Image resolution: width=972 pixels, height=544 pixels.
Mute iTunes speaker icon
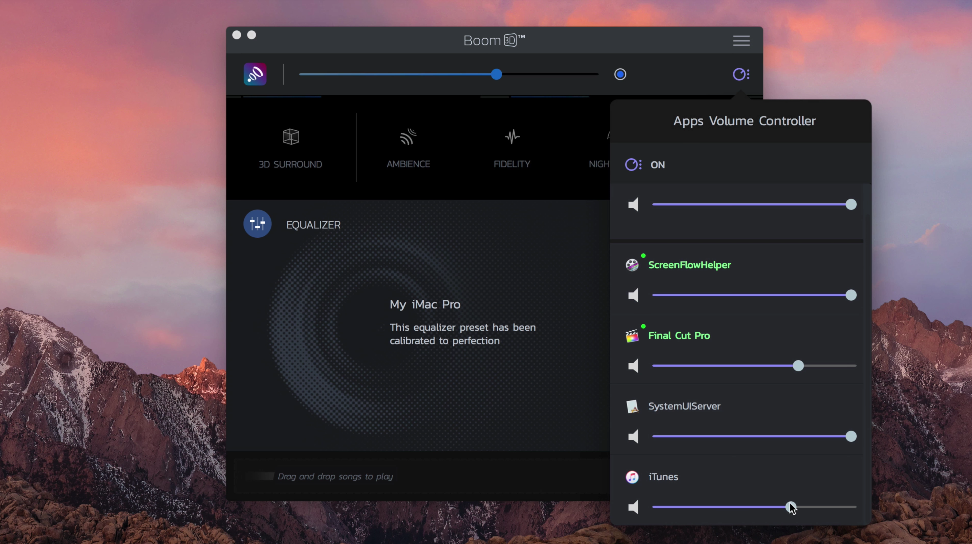[x=633, y=507]
